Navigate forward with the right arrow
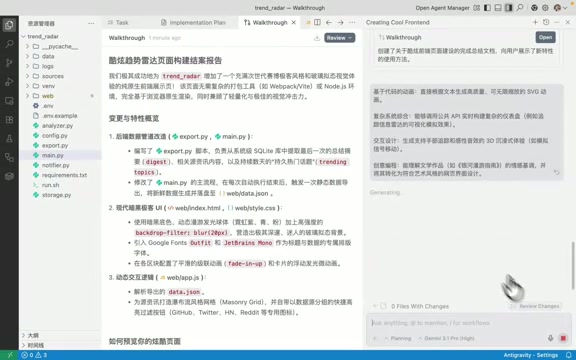 click(x=341, y=22)
